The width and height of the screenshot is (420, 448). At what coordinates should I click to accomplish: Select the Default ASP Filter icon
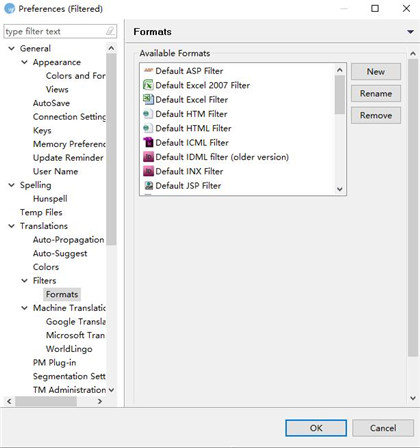[148, 71]
